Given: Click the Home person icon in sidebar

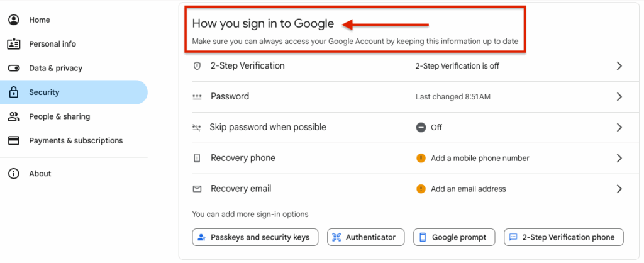Looking at the screenshot, I should [14, 20].
